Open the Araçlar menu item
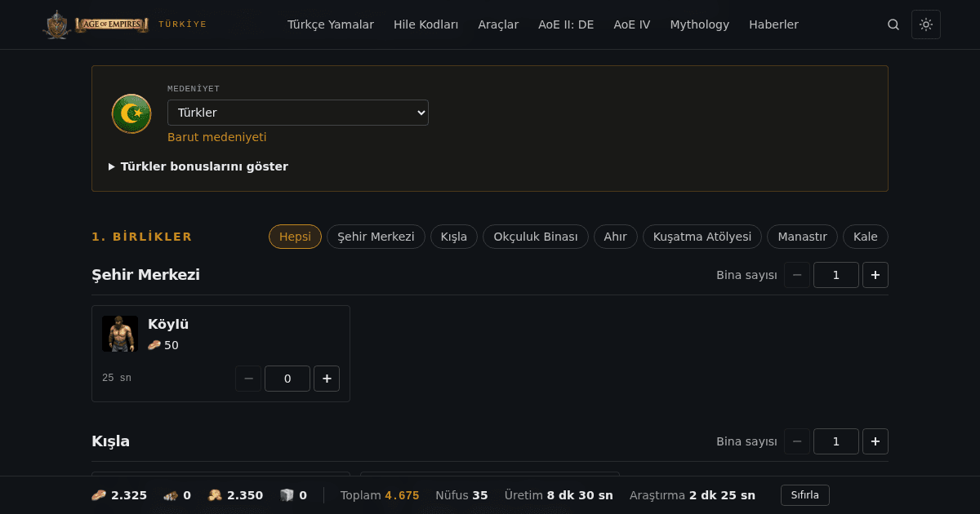This screenshot has height=514, width=980. pyautogui.click(x=498, y=24)
